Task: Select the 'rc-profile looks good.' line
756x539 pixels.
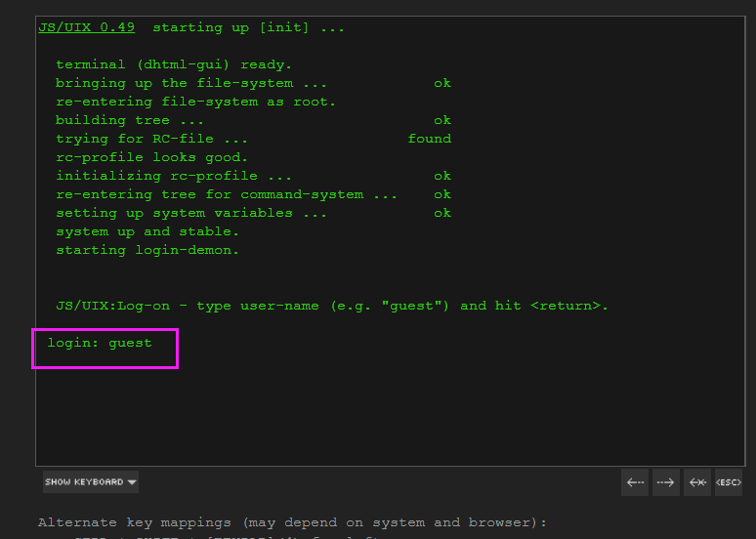Action: [x=151, y=157]
